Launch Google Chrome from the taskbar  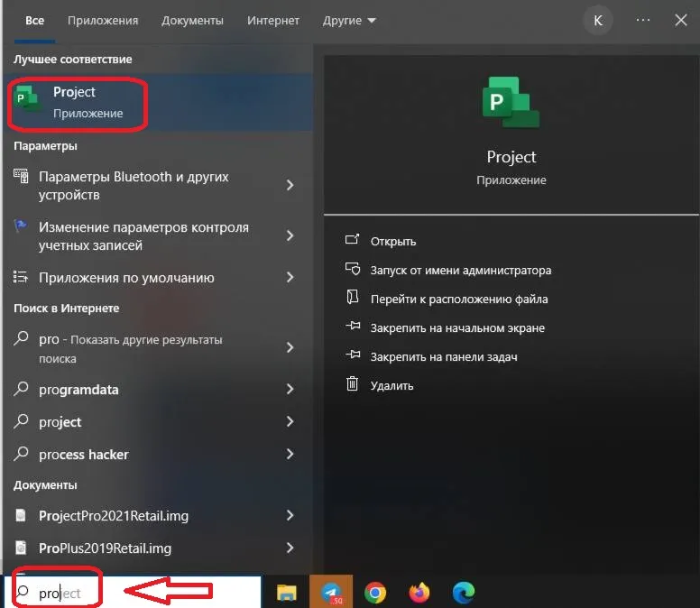tap(375, 593)
